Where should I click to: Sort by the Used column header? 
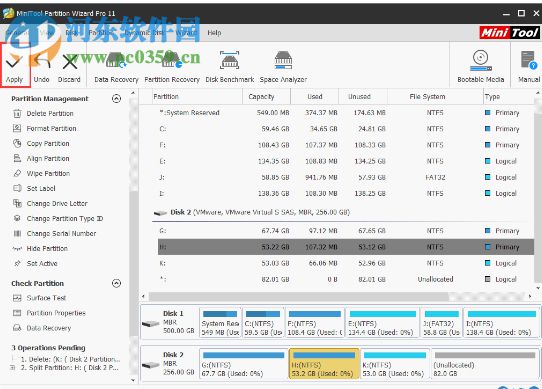pos(315,96)
